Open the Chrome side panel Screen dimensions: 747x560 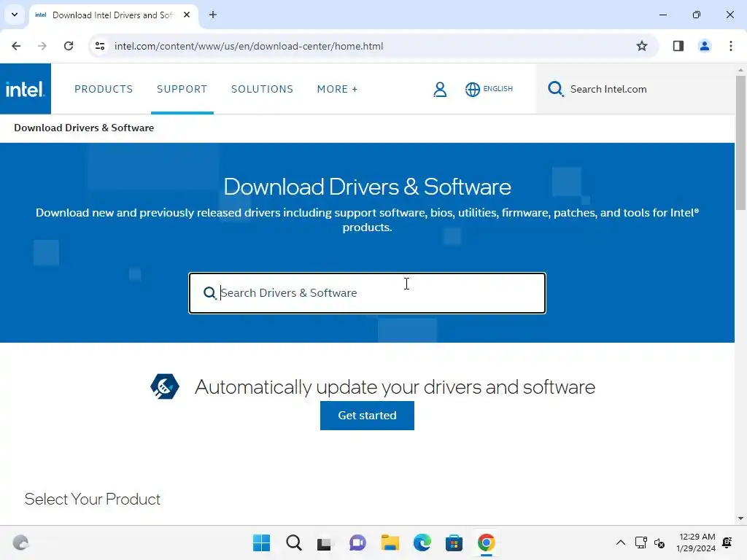(x=678, y=46)
